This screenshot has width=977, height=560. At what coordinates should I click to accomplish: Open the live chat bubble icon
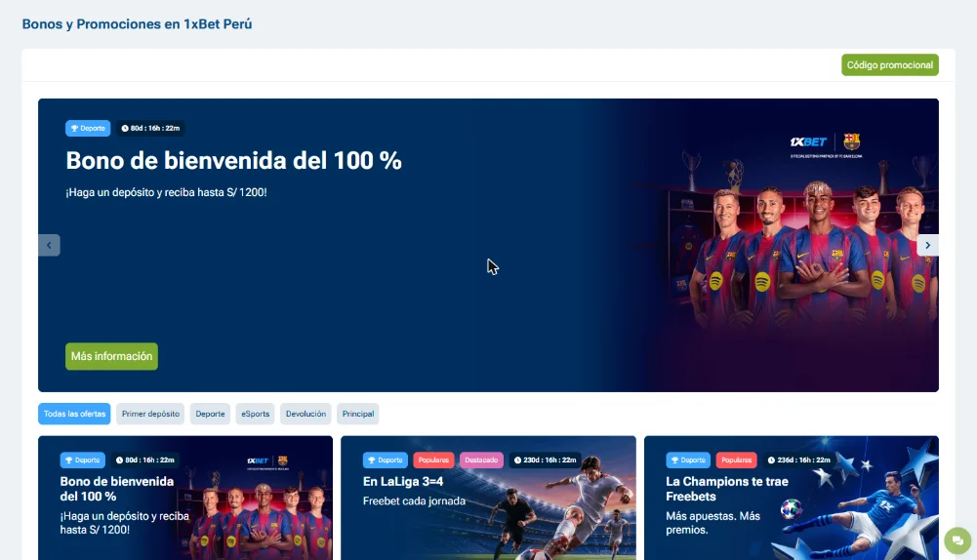pos(957,540)
